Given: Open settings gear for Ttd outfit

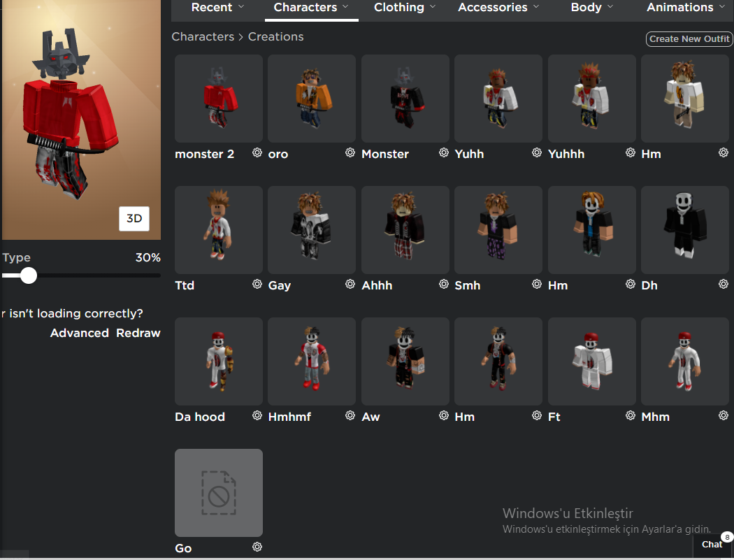Looking at the screenshot, I should click(x=257, y=285).
